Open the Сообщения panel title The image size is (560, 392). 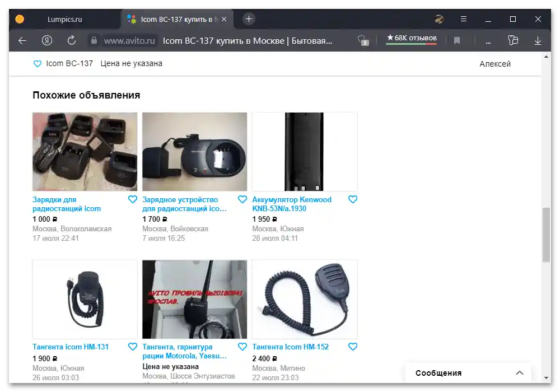(x=438, y=373)
